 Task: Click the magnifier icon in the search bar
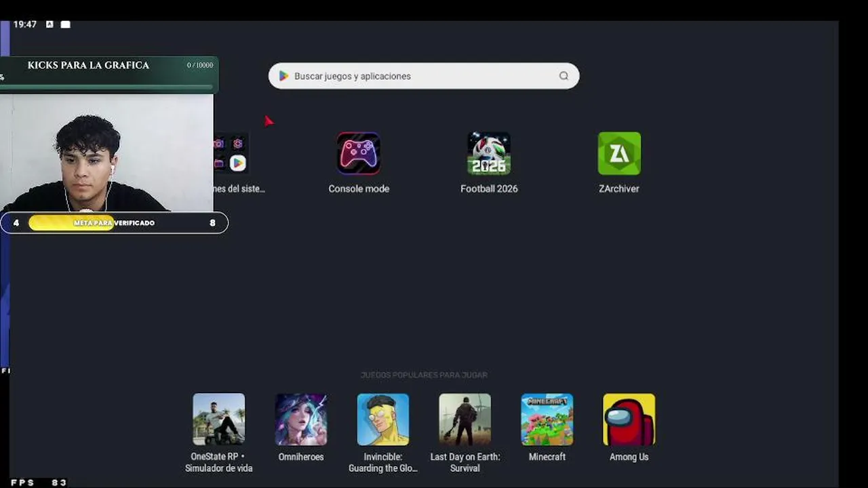pyautogui.click(x=564, y=76)
